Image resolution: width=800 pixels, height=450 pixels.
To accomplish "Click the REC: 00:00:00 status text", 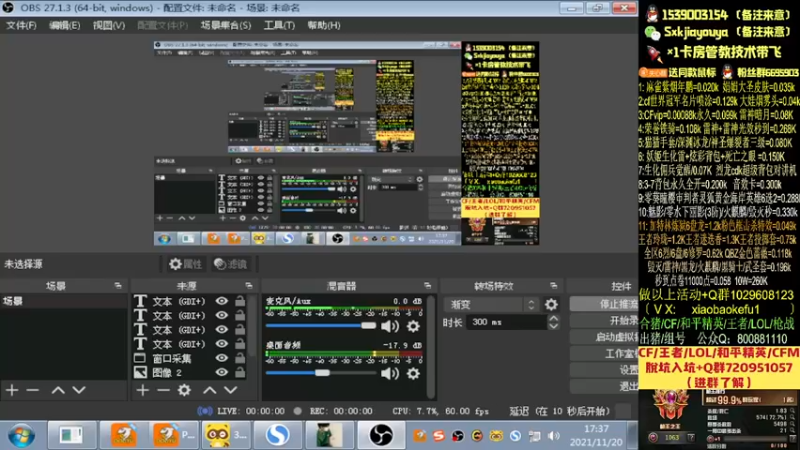I will [x=341, y=411].
